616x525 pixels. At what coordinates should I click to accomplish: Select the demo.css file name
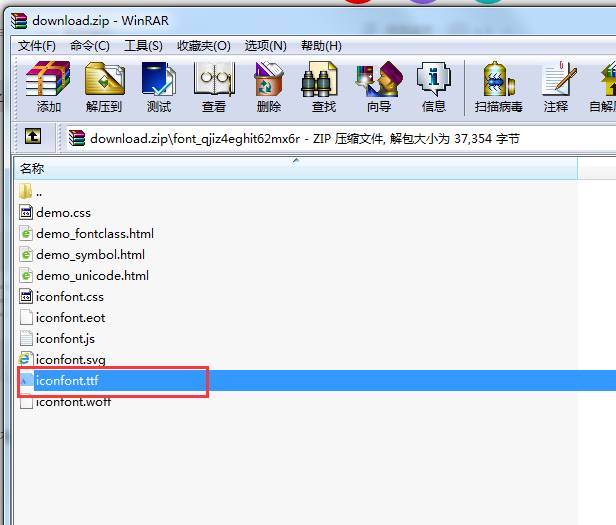point(63,213)
